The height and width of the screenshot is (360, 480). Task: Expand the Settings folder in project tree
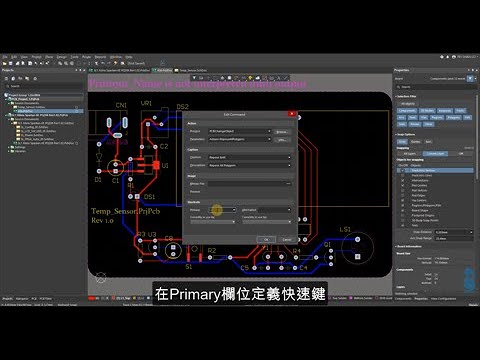click(9, 147)
